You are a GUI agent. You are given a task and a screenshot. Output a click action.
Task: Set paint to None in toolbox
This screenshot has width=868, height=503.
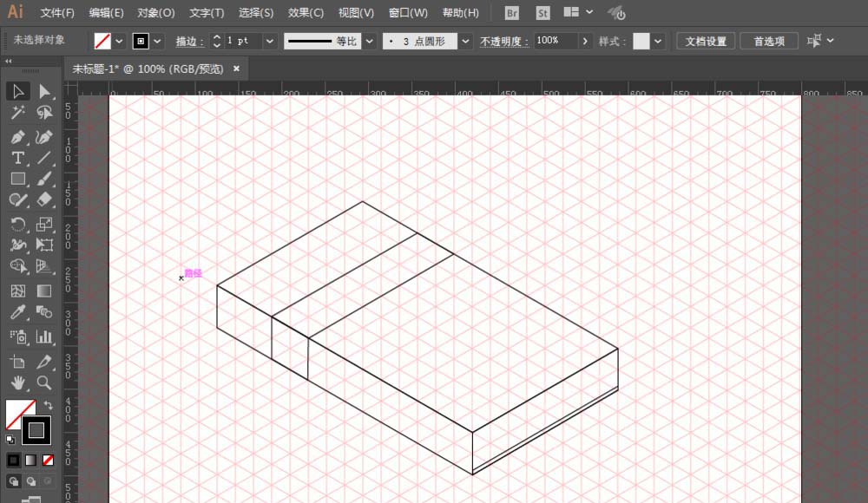(49, 460)
